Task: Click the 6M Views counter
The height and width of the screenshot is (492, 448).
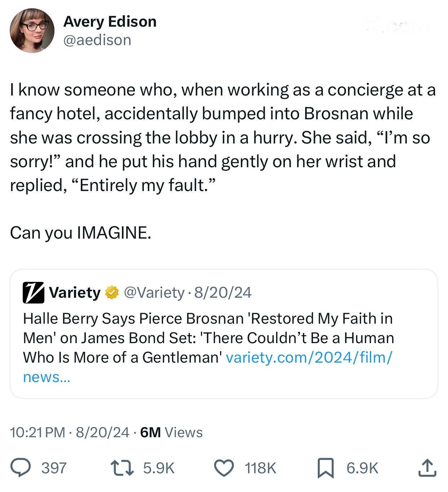Action: pos(171,432)
